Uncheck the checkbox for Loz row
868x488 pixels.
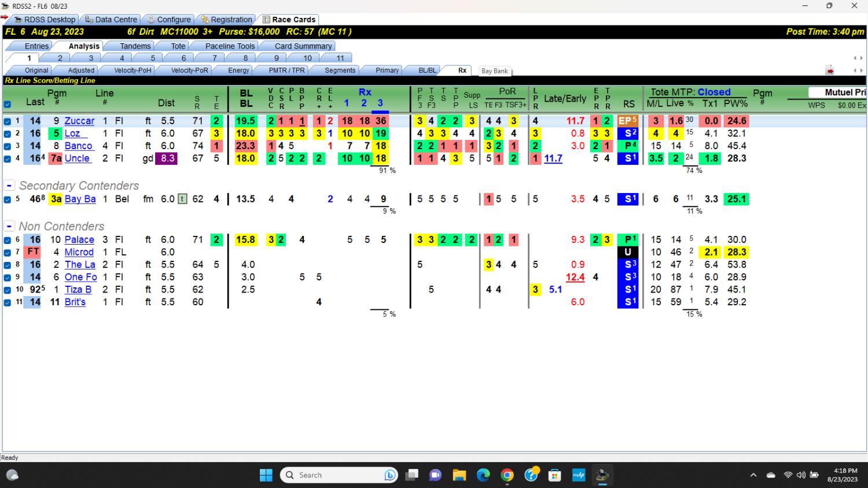point(8,134)
